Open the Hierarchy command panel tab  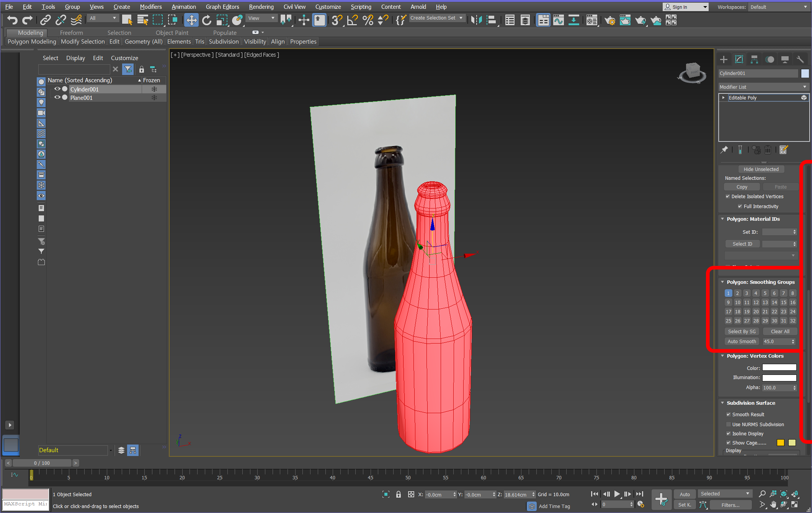pos(754,59)
